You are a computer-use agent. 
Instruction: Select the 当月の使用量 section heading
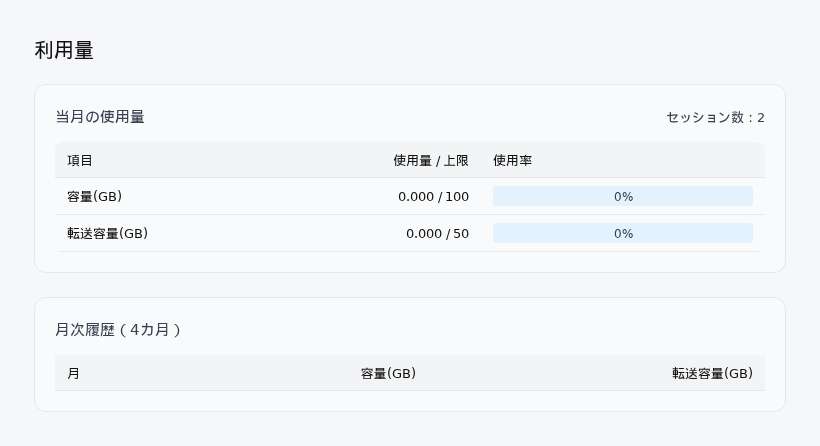100,117
